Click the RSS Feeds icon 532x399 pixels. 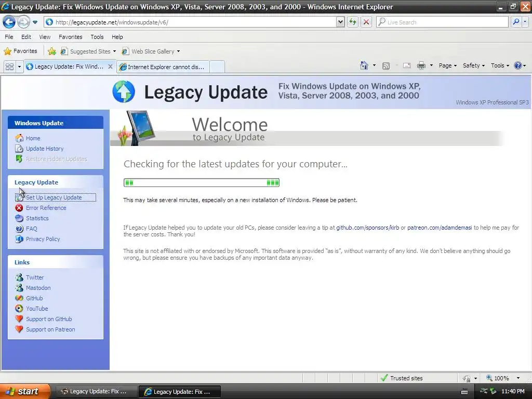386,66
